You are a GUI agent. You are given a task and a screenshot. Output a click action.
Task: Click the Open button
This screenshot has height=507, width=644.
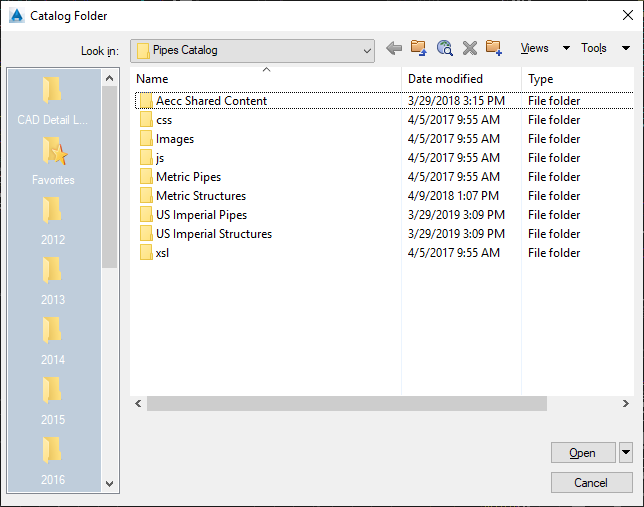point(583,453)
